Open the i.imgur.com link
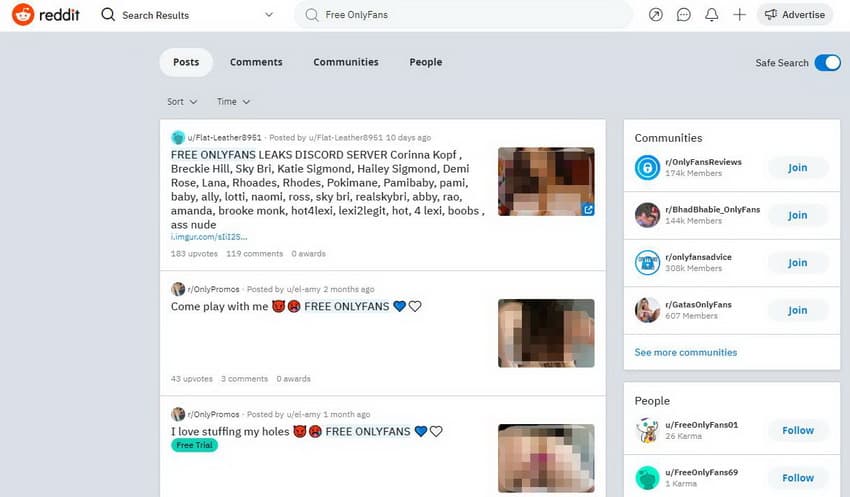The height and width of the screenshot is (497, 850). pos(209,237)
